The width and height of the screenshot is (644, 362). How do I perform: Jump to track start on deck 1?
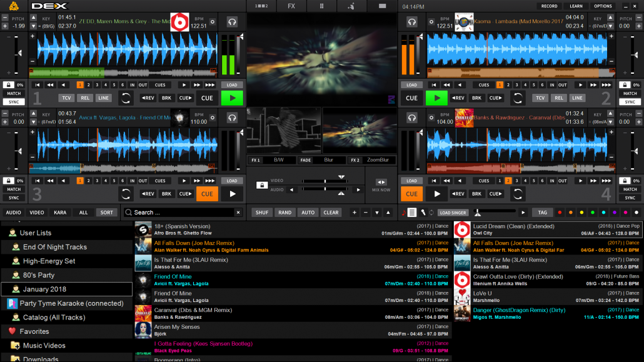pyautogui.click(x=37, y=85)
